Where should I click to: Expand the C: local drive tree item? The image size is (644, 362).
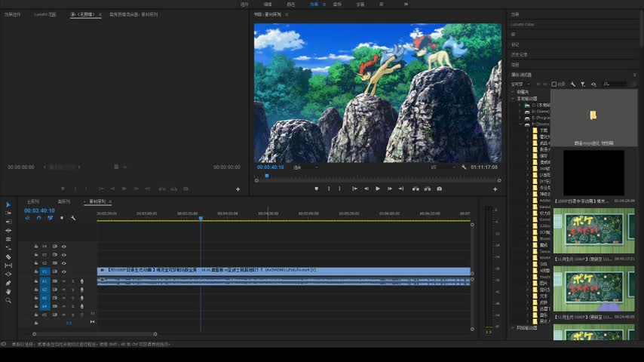click(520, 105)
